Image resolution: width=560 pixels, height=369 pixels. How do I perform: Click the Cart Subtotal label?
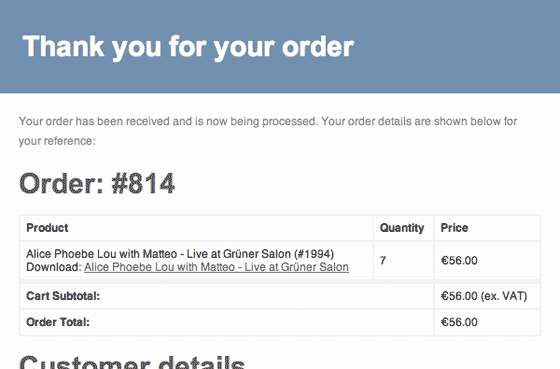pyautogui.click(x=63, y=296)
